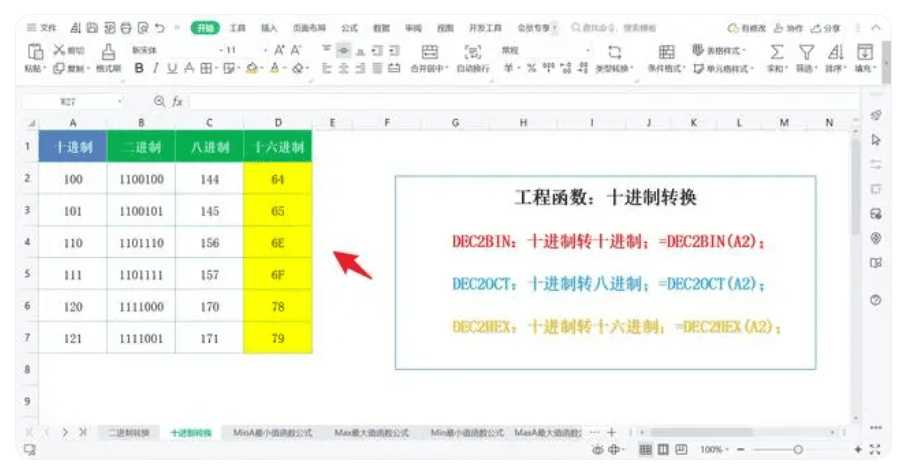910x475 pixels.
Task: Toggle bold formatting
Action: 139,69
